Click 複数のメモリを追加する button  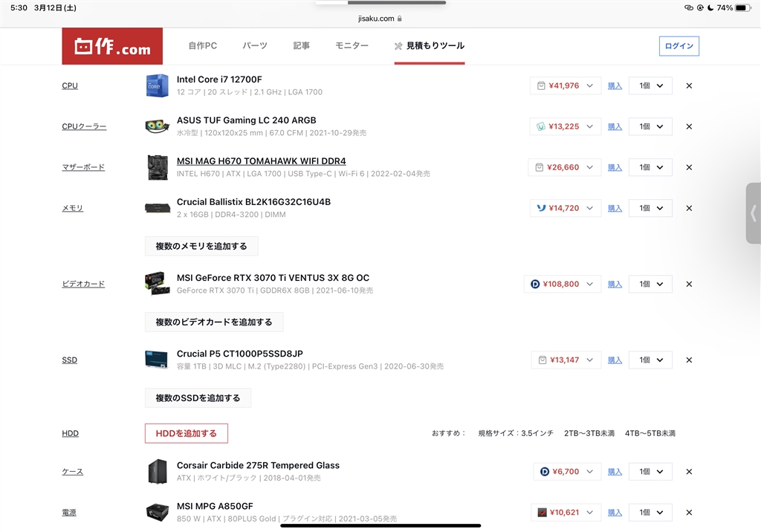click(201, 246)
